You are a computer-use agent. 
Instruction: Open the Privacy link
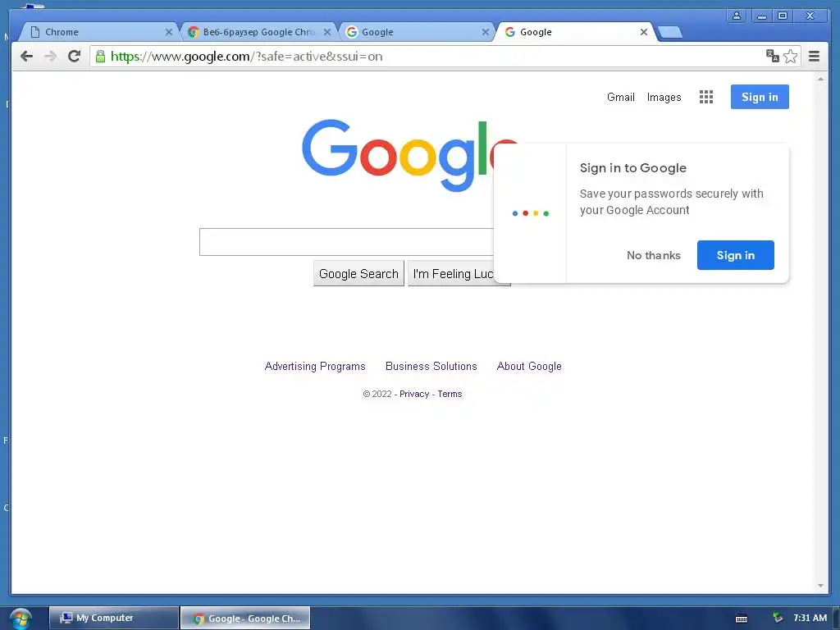tap(414, 394)
